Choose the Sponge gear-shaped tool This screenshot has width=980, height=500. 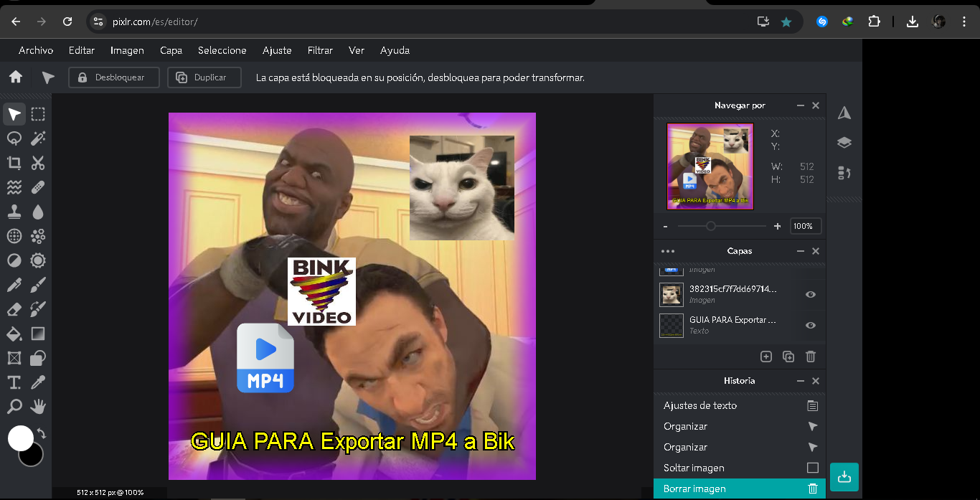click(38, 260)
